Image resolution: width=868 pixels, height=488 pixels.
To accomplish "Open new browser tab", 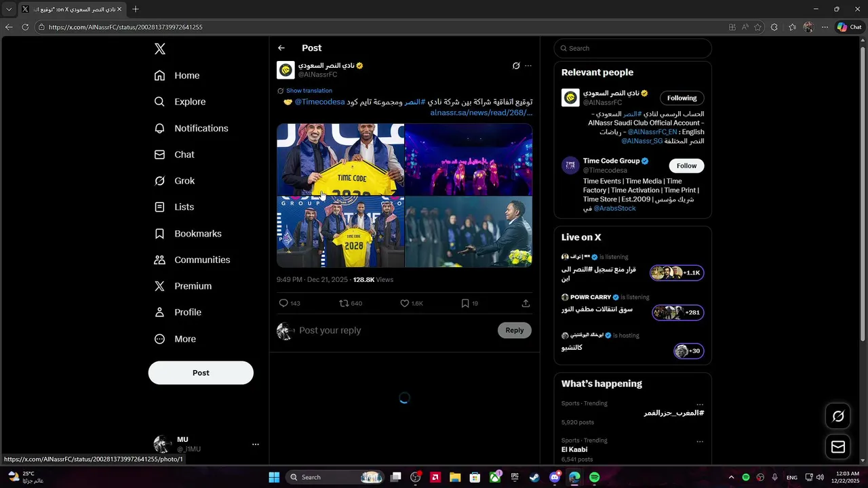I will [x=136, y=9].
